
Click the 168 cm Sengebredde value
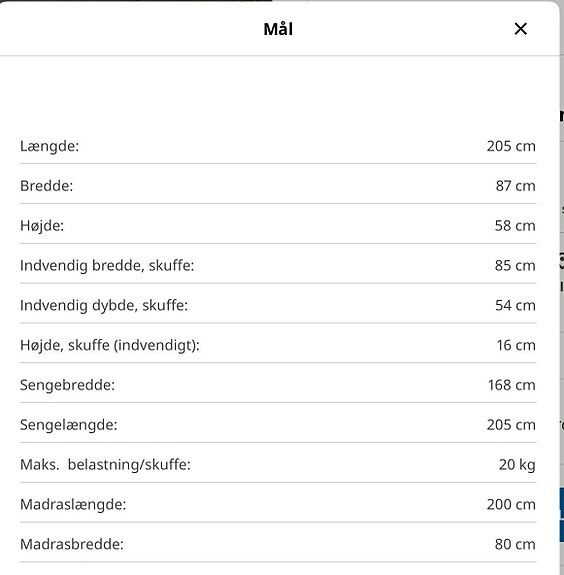512,385
